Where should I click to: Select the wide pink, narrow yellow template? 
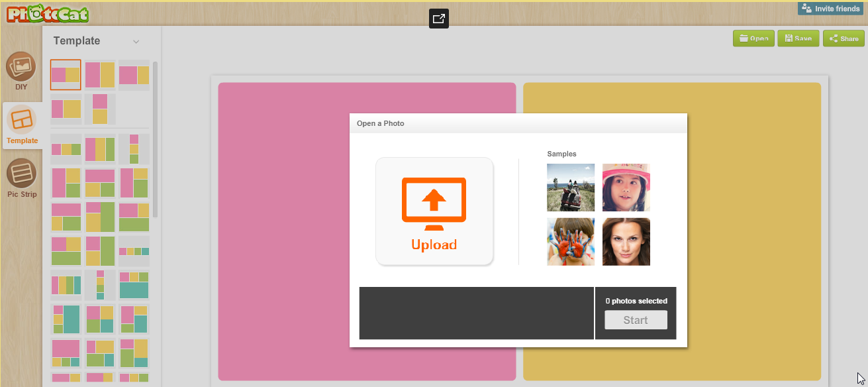(x=134, y=75)
